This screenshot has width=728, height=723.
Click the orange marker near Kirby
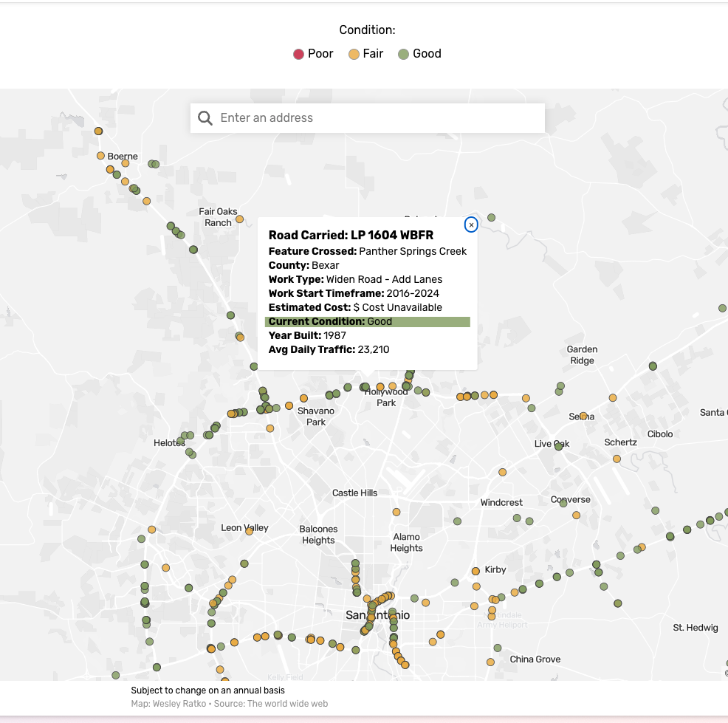click(x=474, y=570)
